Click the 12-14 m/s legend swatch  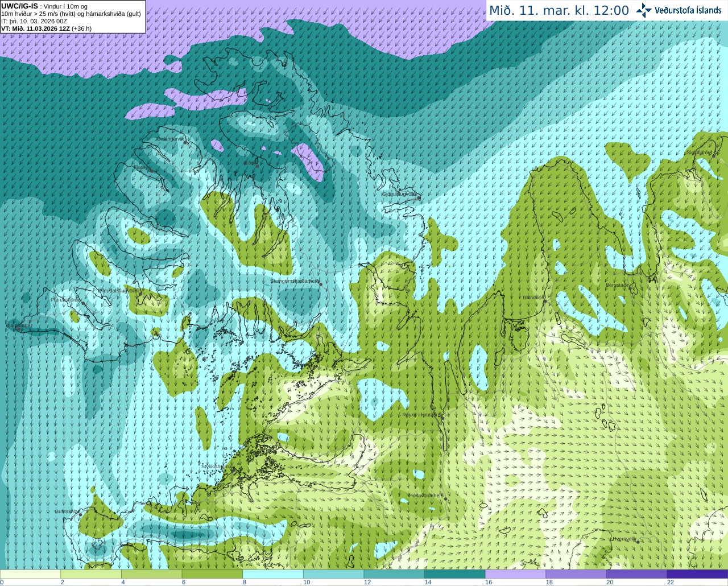tap(394, 574)
